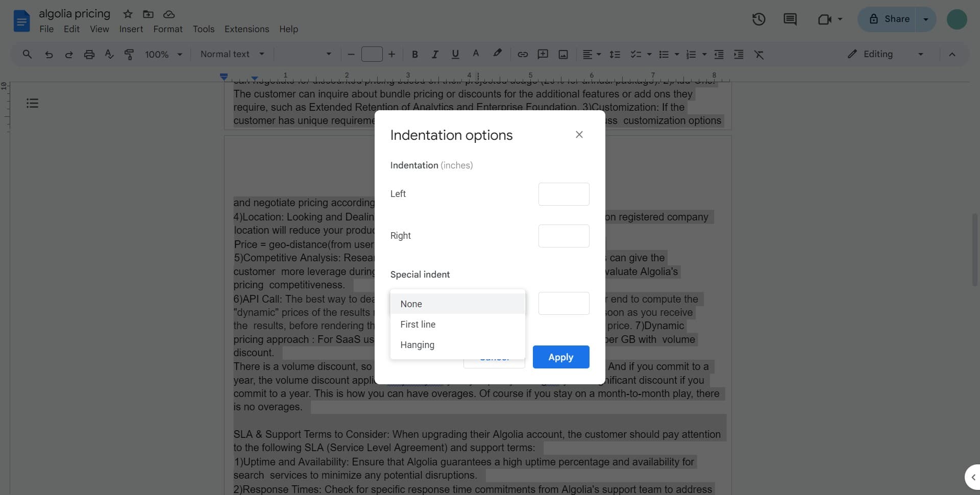Click the Right indentation input field

(x=563, y=236)
